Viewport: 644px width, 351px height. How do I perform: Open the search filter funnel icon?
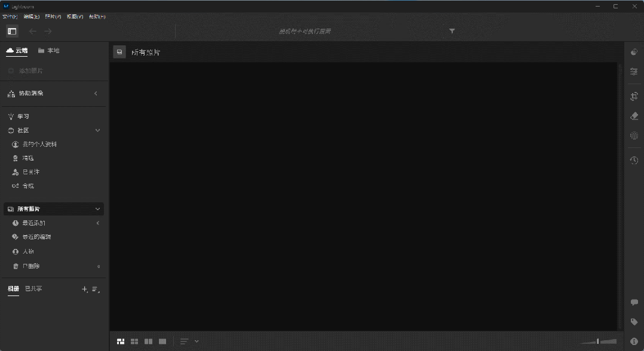coord(452,31)
